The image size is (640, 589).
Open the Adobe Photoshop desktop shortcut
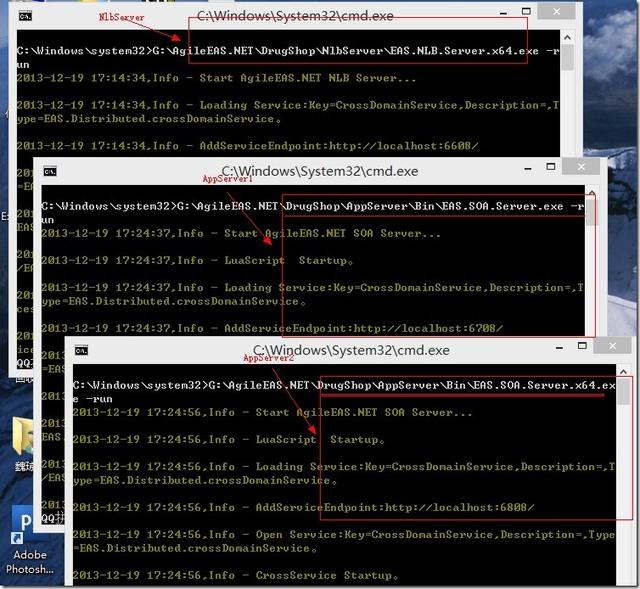coord(28,540)
